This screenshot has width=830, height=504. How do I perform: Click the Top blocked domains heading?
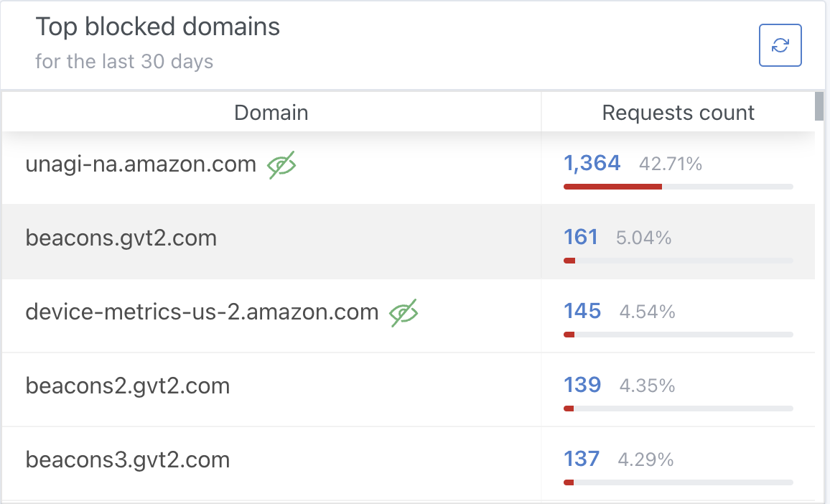coord(157,27)
